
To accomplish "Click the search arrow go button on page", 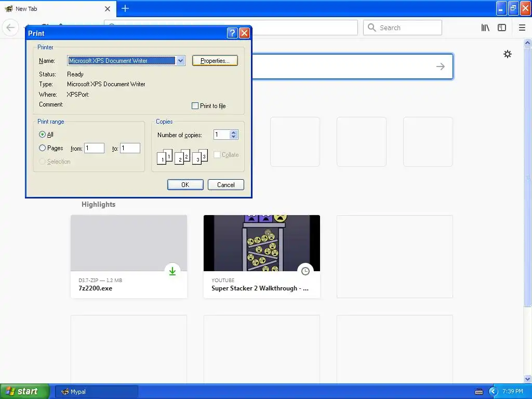I will (x=441, y=66).
